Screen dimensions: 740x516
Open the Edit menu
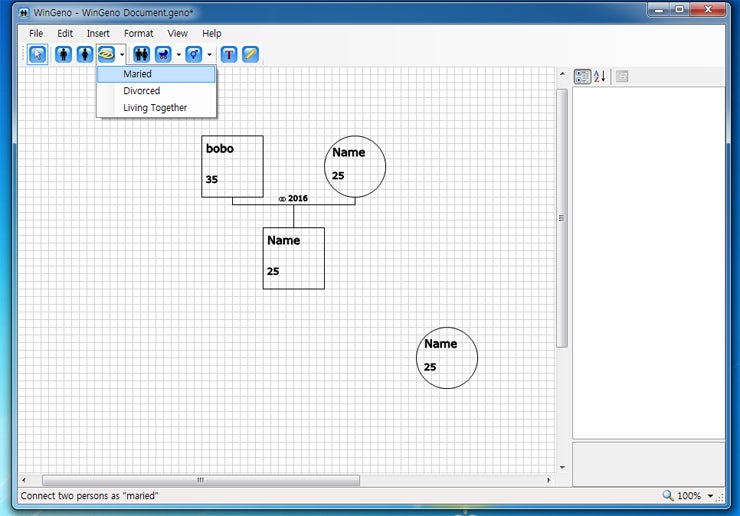[65, 34]
